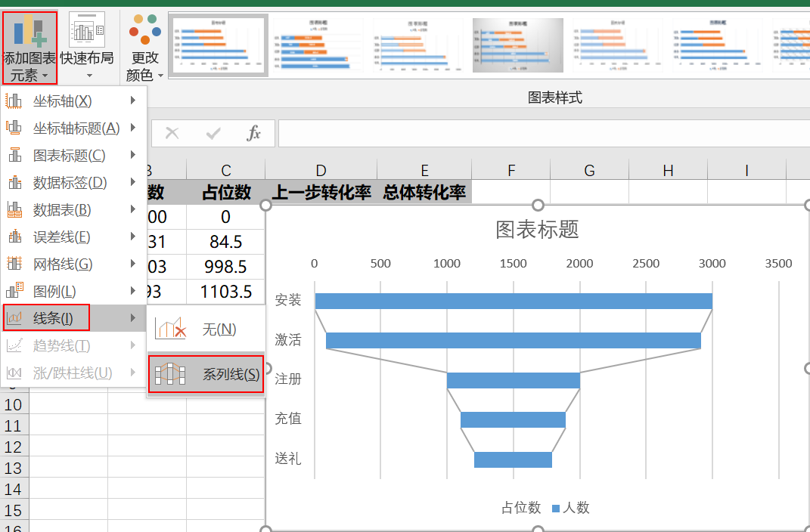Expand arrow next to 图例(L)
Image resolution: width=810 pixels, height=532 pixels.
133,290
